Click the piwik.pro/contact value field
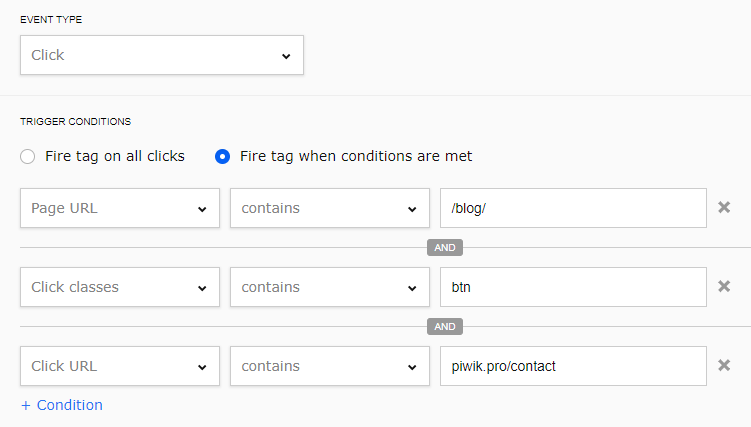 [x=573, y=366]
